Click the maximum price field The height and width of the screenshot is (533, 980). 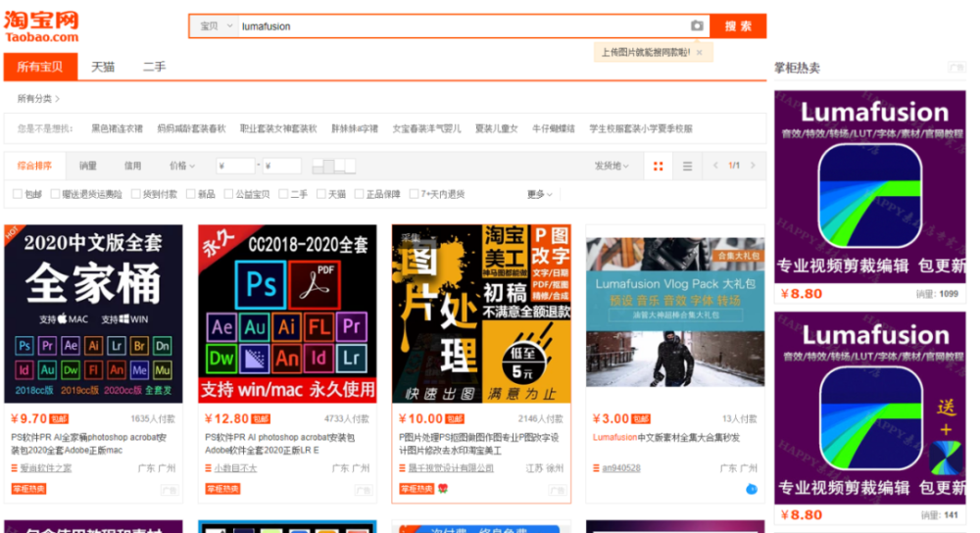click(x=282, y=166)
